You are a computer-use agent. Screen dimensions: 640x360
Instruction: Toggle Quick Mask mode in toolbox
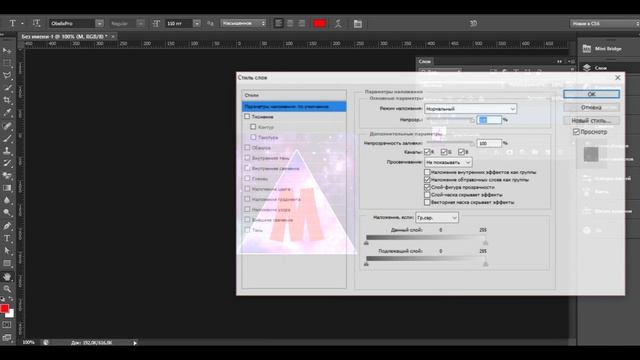tap(7, 325)
